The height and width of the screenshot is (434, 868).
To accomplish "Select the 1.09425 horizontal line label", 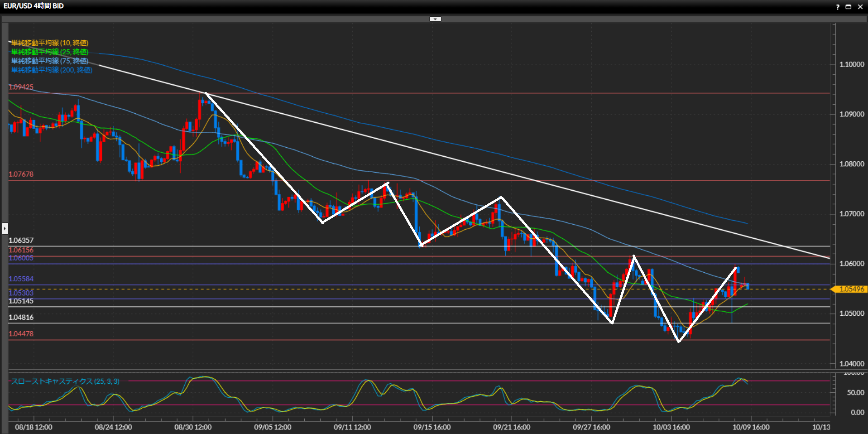I will click(21, 87).
